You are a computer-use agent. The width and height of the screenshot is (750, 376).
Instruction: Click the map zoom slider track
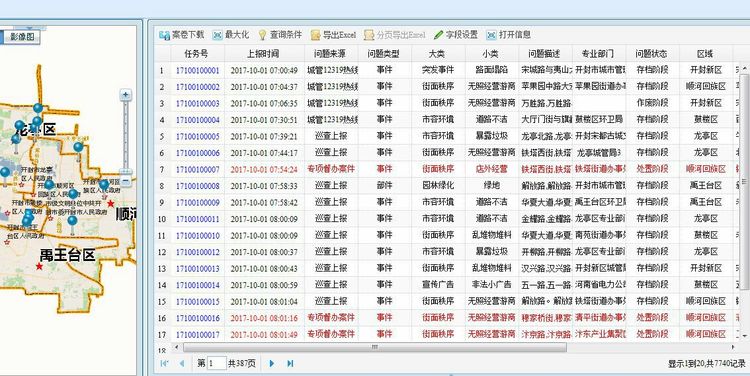click(125, 136)
